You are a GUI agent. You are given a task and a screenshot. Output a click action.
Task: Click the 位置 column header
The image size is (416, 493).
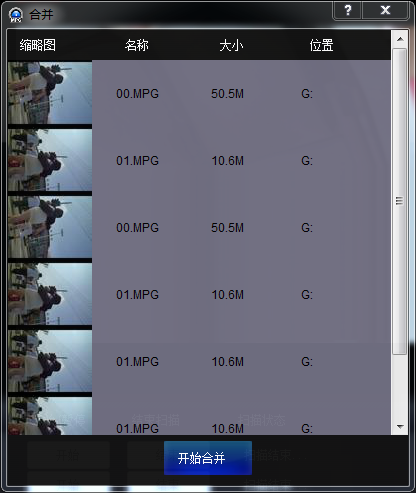tap(321, 45)
